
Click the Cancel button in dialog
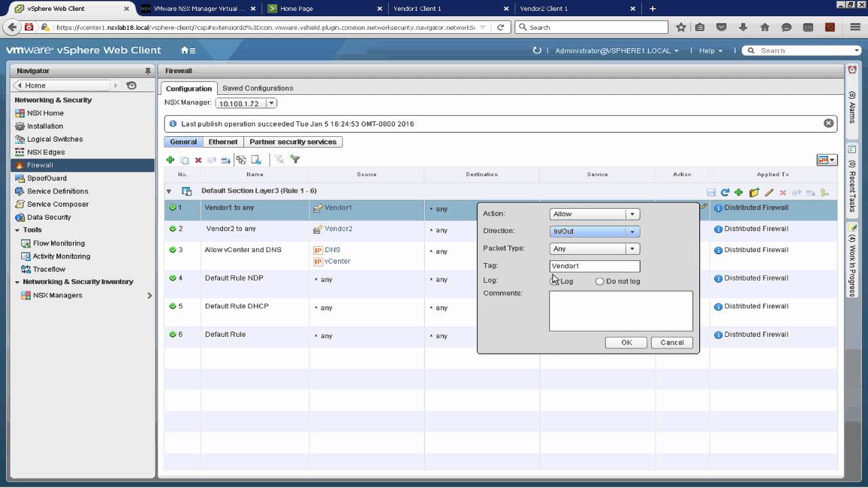[x=672, y=342]
